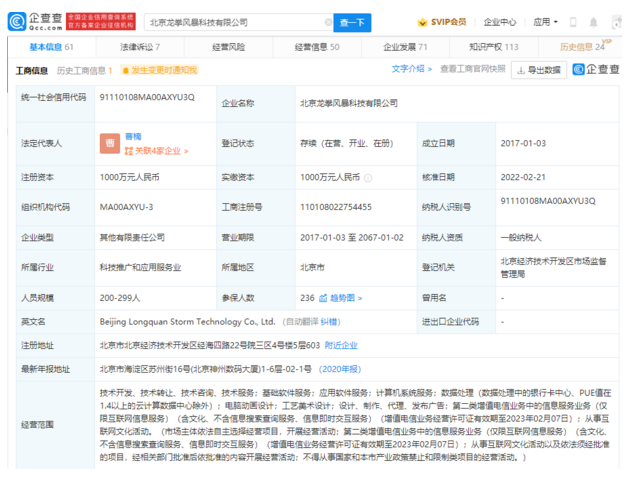Select 存续（在营、开业、在册） status value
This screenshot has height=477, width=626.
coord(347,143)
